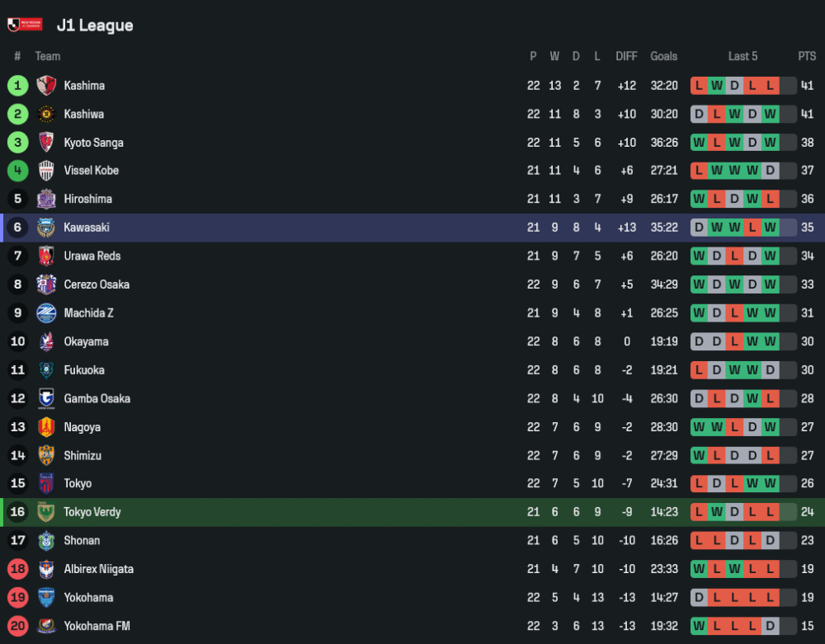Image resolution: width=825 pixels, height=644 pixels.
Task: Click the Last 5 column header
Action: click(x=742, y=56)
